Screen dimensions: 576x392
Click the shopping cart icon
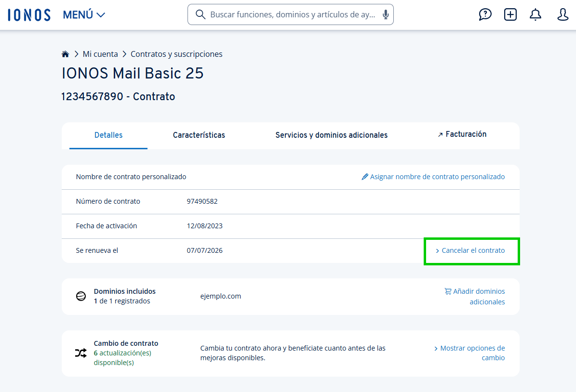[448, 291]
